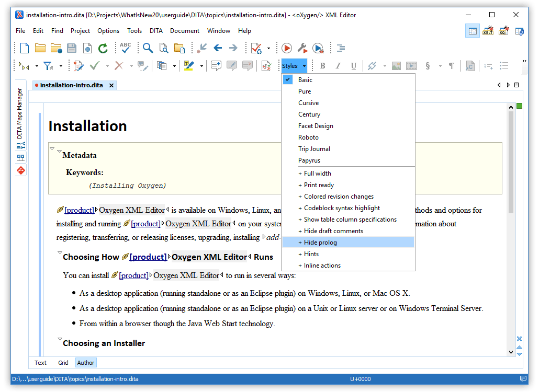
Task: Toggle Colored revision changes option
Action: (348, 197)
